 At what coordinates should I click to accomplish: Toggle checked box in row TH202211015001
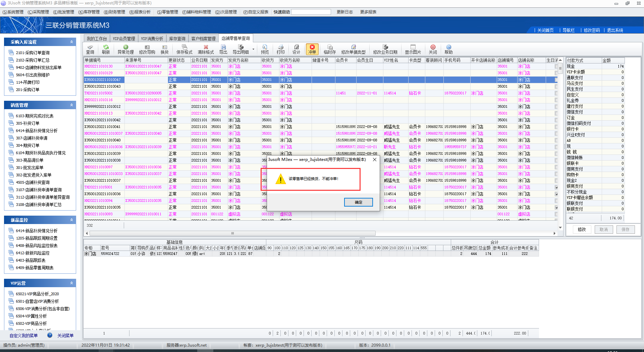tap(556, 187)
